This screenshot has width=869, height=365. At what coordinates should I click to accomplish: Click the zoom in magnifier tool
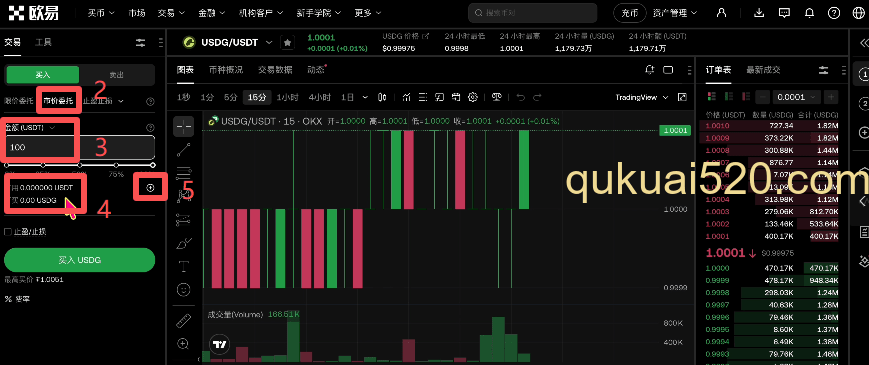pos(183,343)
